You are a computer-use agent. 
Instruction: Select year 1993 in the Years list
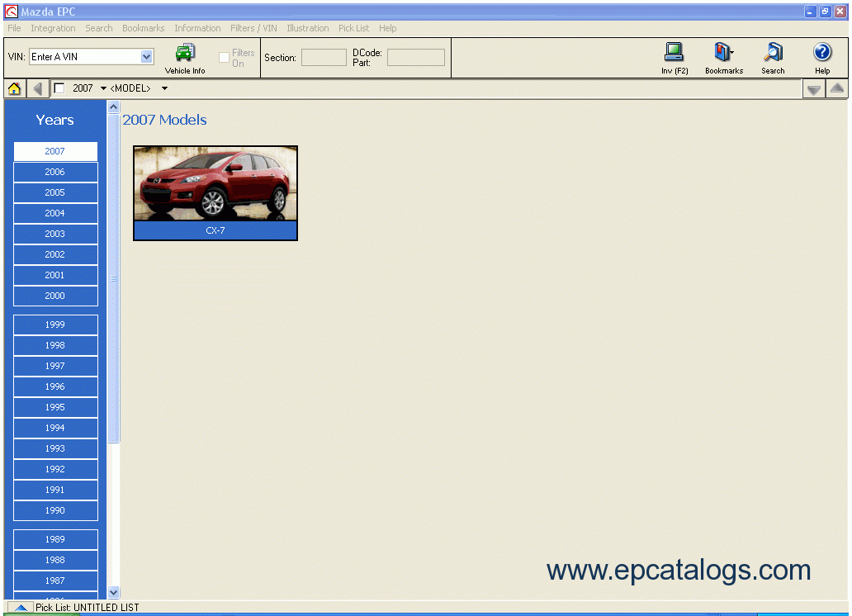tap(55, 448)
